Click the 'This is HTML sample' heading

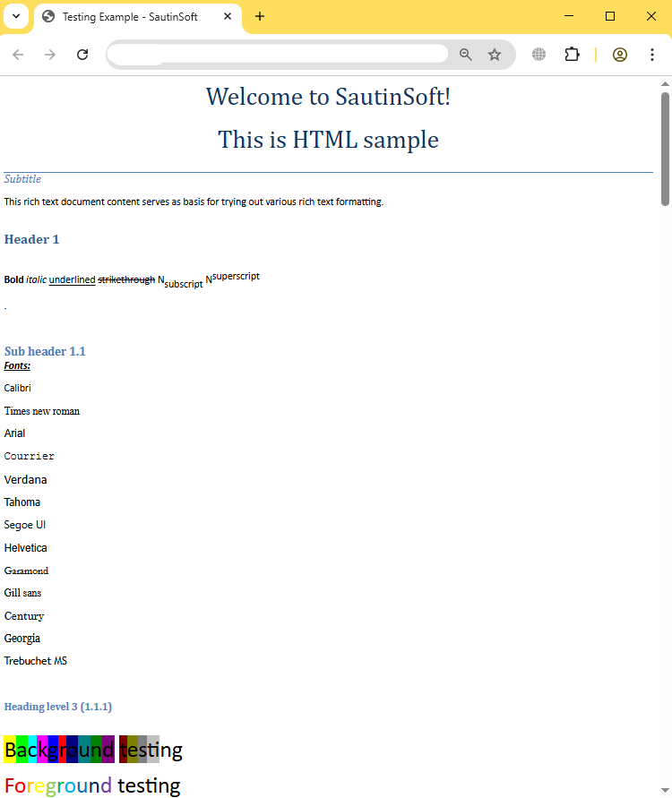(328, 140)
